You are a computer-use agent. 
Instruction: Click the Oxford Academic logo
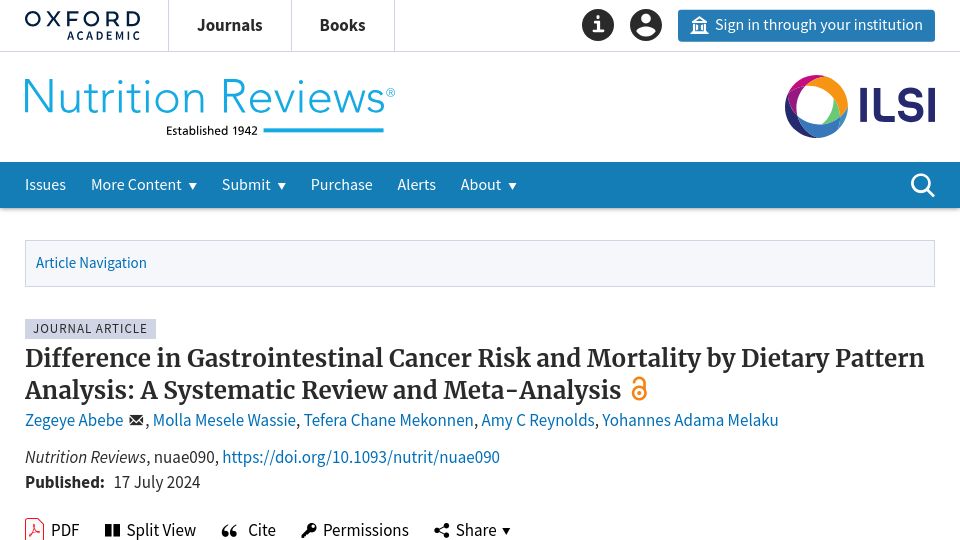pyautogui.click(x=83, y=26)
